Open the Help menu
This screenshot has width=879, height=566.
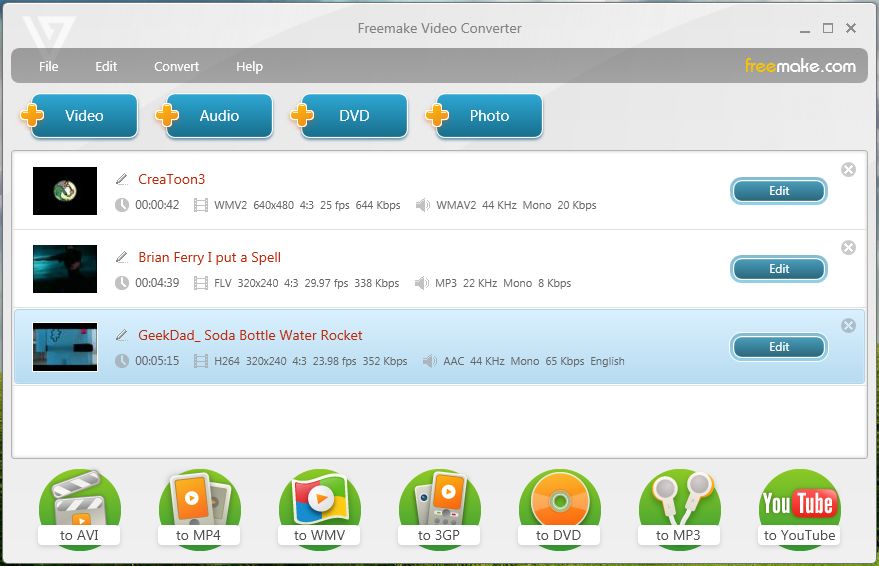point(249,66)
